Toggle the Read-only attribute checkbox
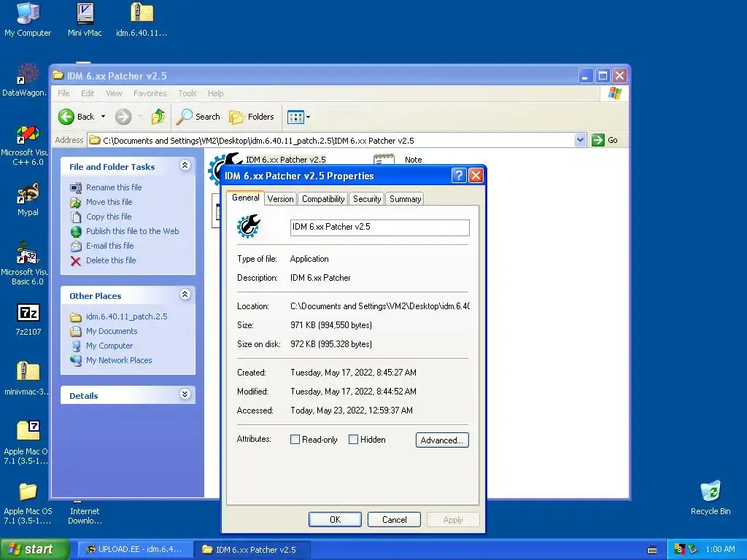The height and width of the screenshot is (560, 747). click(295, 440)
